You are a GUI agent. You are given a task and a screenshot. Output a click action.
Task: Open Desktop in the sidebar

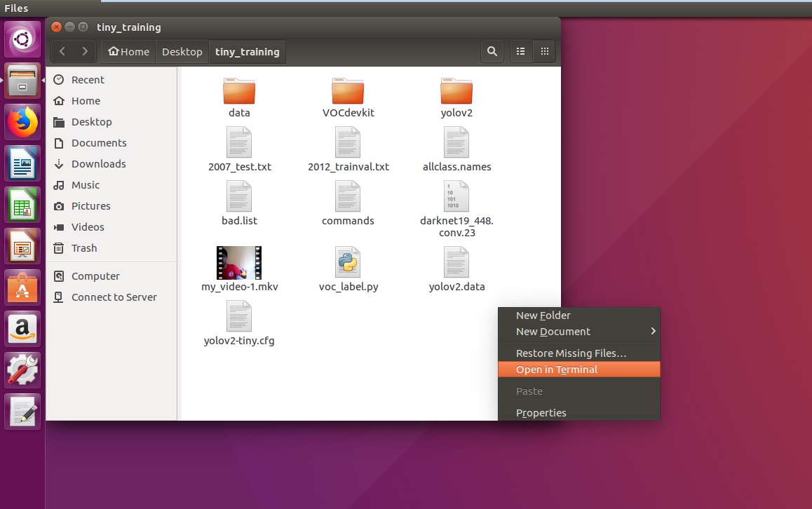pos(111,122)
